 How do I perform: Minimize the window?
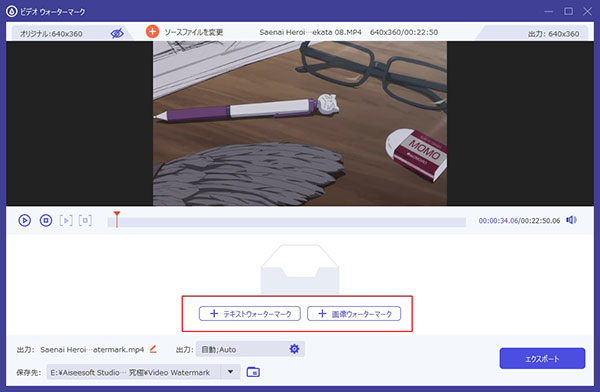point(549,11)
